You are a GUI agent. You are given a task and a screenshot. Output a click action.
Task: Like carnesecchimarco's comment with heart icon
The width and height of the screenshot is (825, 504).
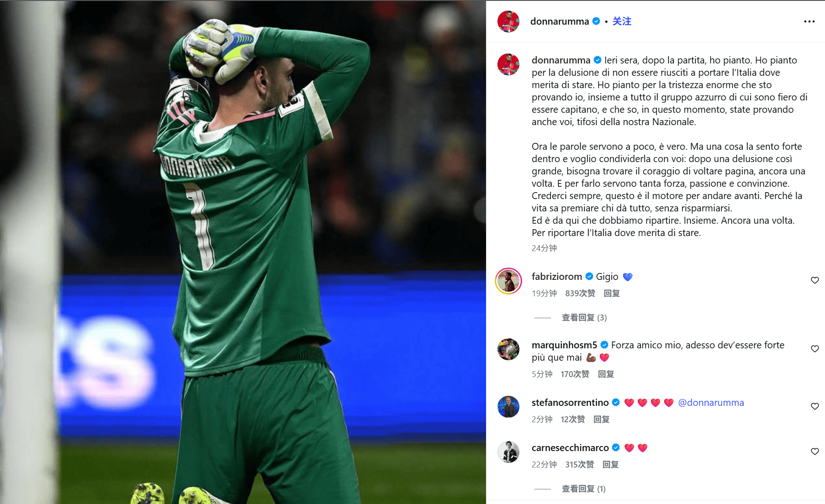click(x=814, y=451)
